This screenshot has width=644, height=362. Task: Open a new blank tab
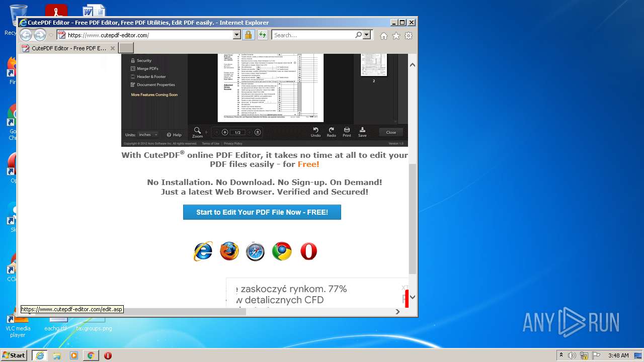[x=126, y=48]
